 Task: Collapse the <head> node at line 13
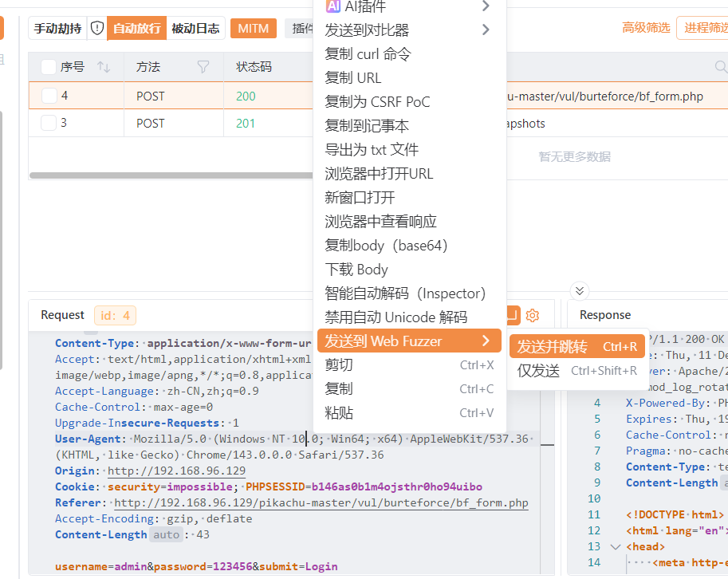coord(616,547)
